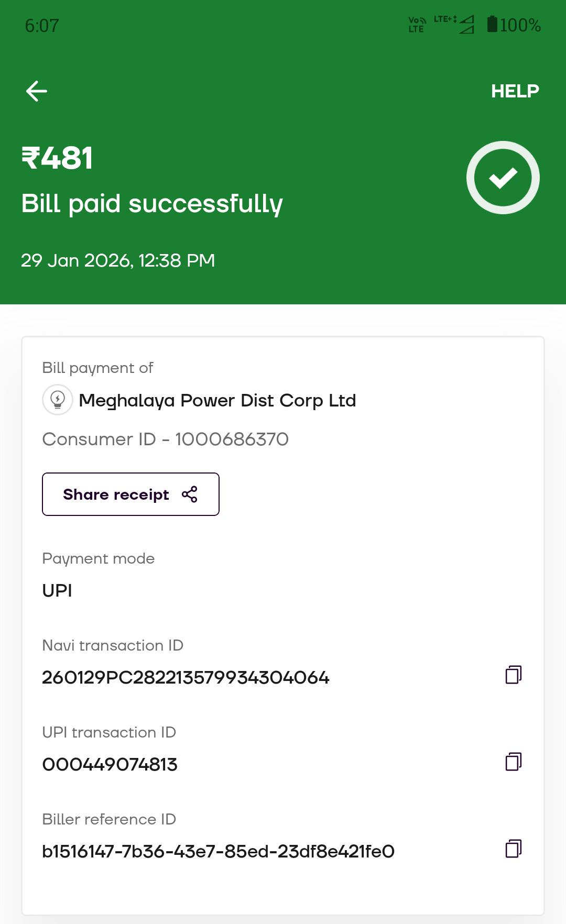Select the Meghalaya Power Dist Corp Ltd name
The image size is (566, 924).
tap(217, 400)
